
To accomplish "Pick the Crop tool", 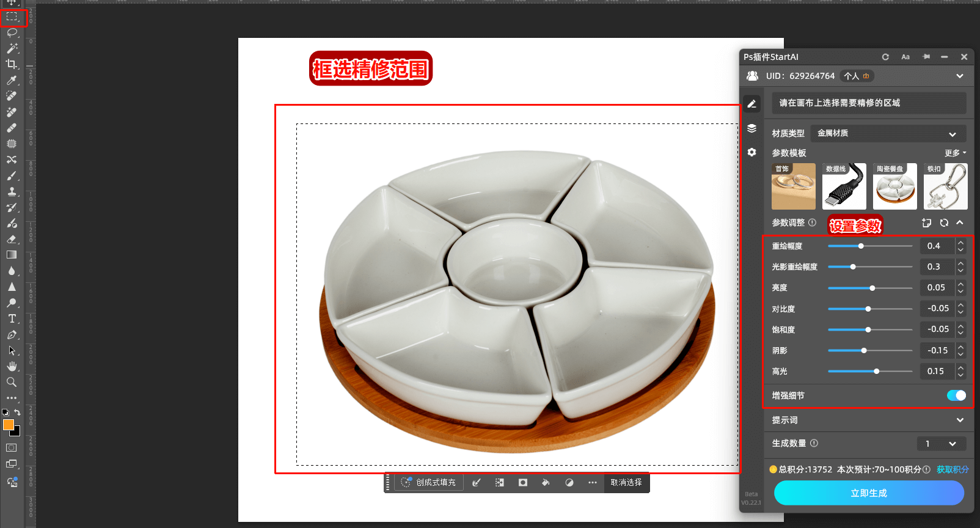I will pyautogui.click(x=12, y=64).
